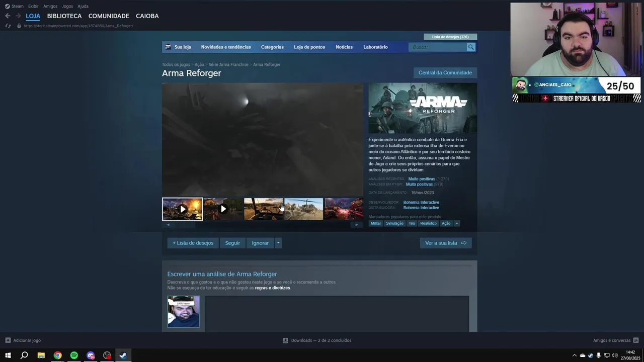The width and height of the screenshot is (644, 362).
Task: Open the Windows Start menu
Action: click(x=8, y=355)
